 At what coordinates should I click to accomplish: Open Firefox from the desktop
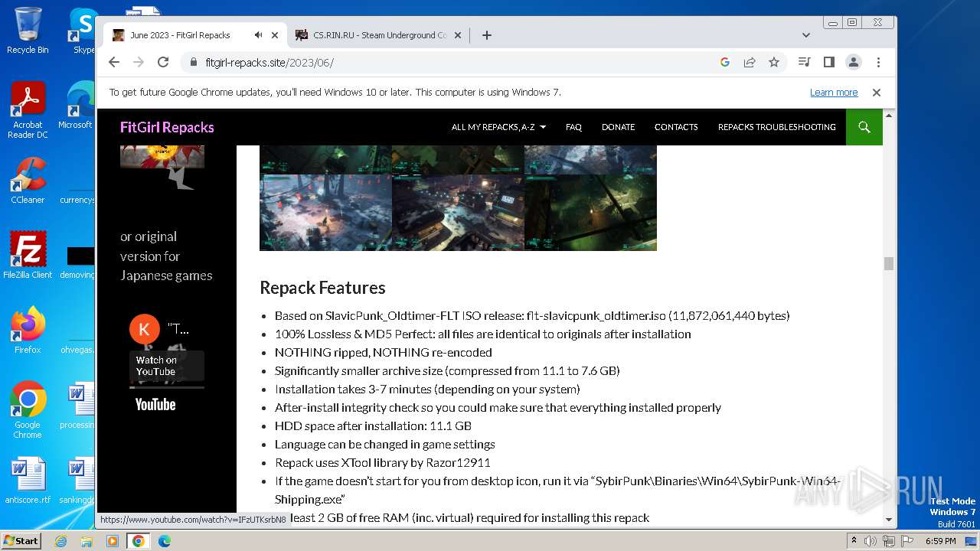[x=28, y=330]
